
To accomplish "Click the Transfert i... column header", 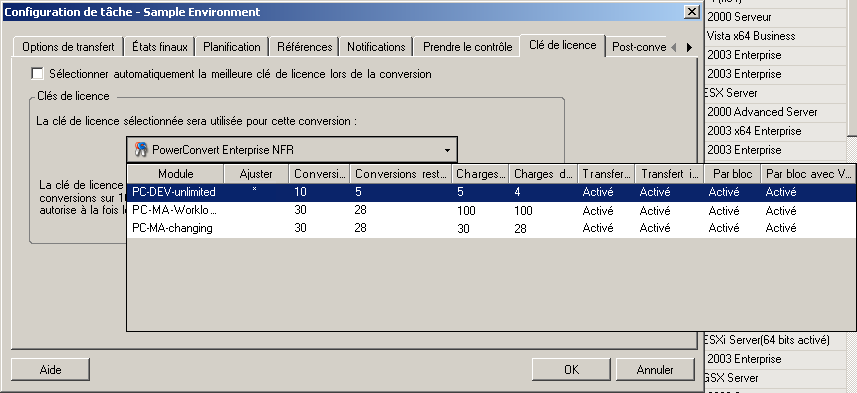I will tap(670, 174).
